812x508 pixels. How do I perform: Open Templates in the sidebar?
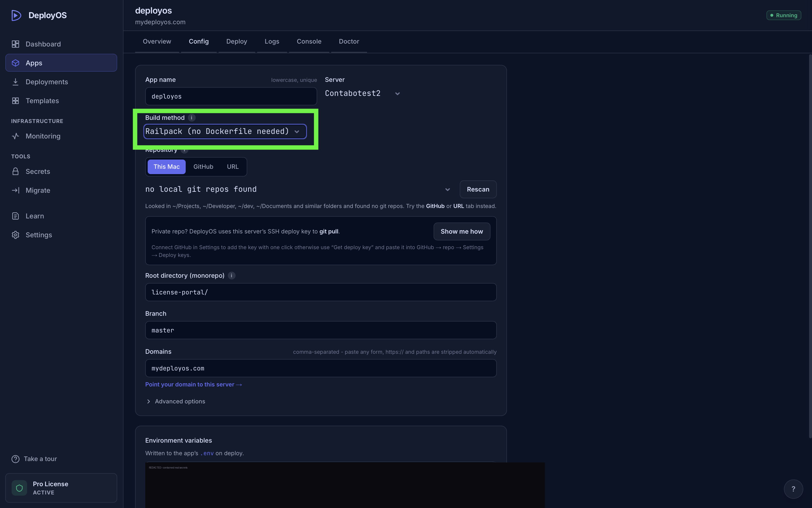[61, 101]
